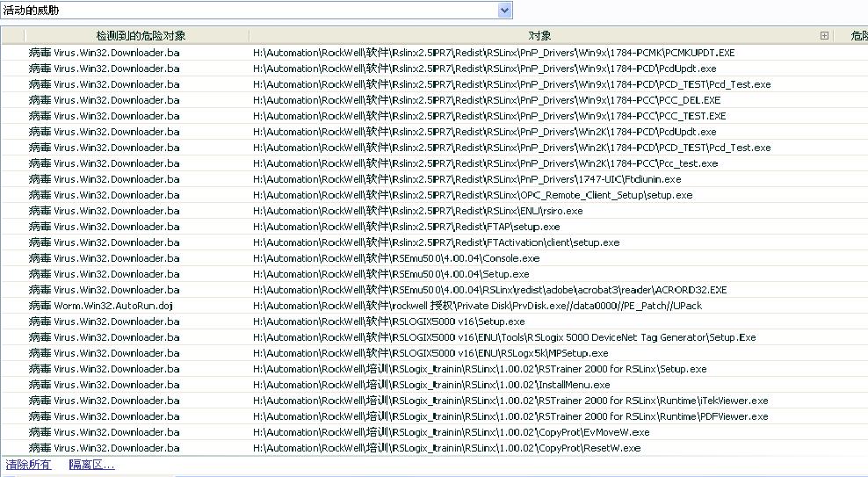Click the partially visible 危险 column header
This screenshot has height=477, width=868.
tap(851, 36)
